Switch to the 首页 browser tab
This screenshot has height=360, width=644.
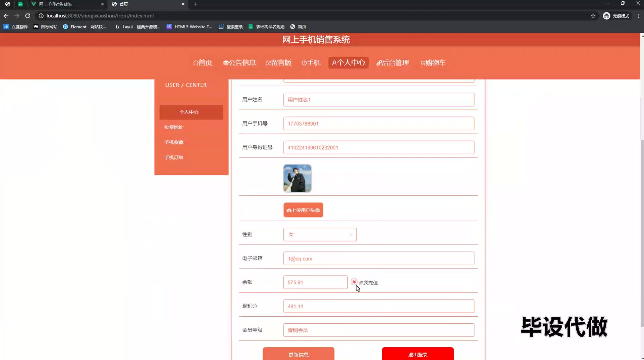(148, 4)
